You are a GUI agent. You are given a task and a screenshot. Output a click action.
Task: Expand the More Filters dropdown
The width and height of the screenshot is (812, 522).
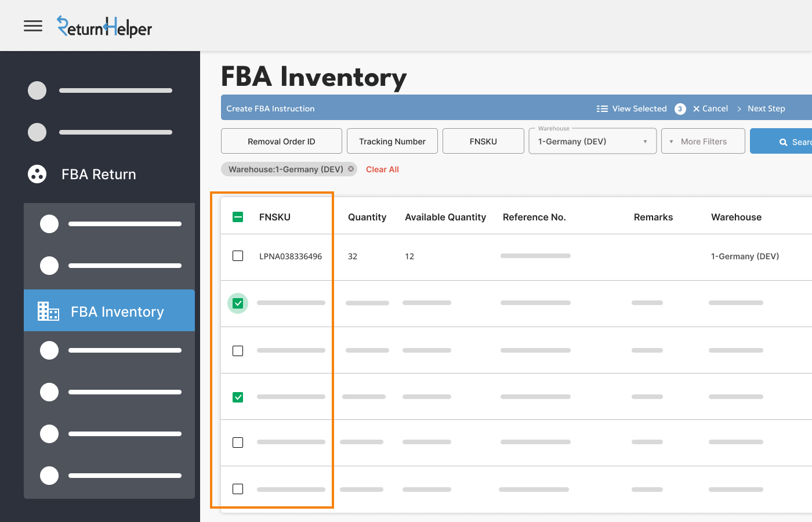click(x=703, y=142)
